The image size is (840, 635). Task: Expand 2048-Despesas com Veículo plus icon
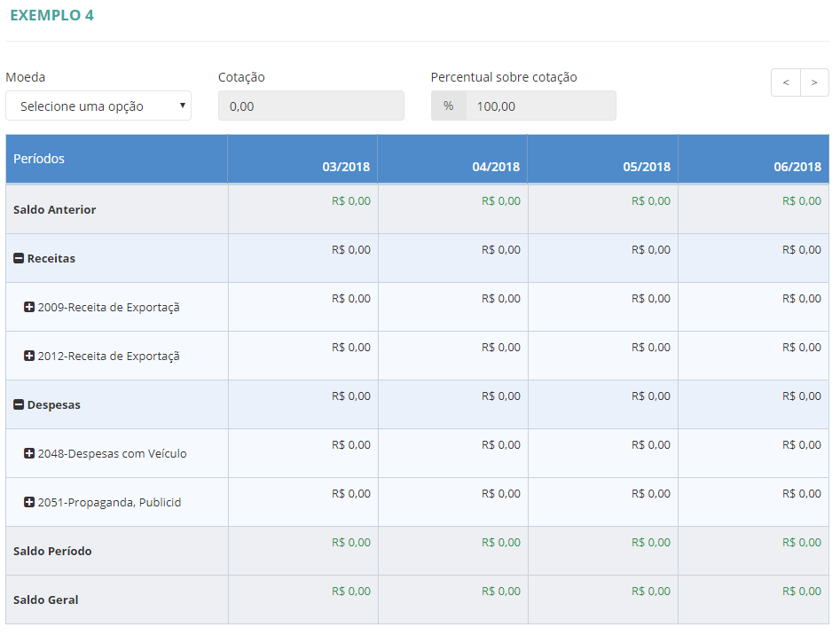[x=29, y=454]
